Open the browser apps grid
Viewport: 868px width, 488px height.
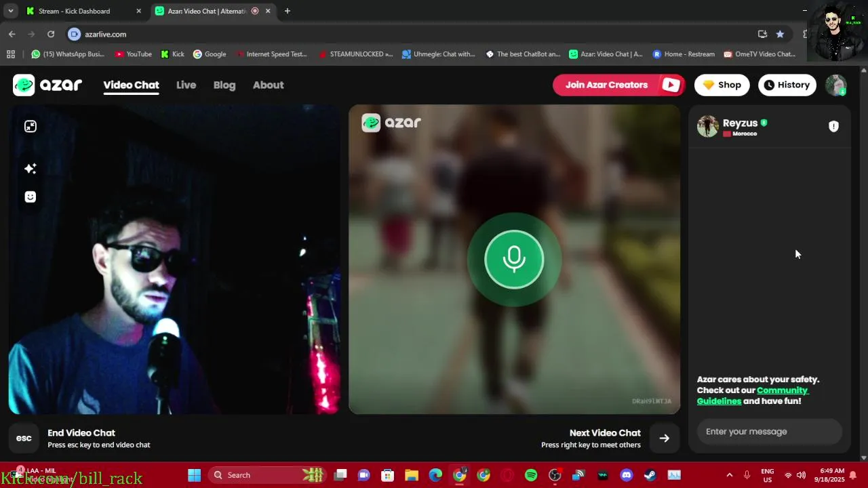click(10, 54)
